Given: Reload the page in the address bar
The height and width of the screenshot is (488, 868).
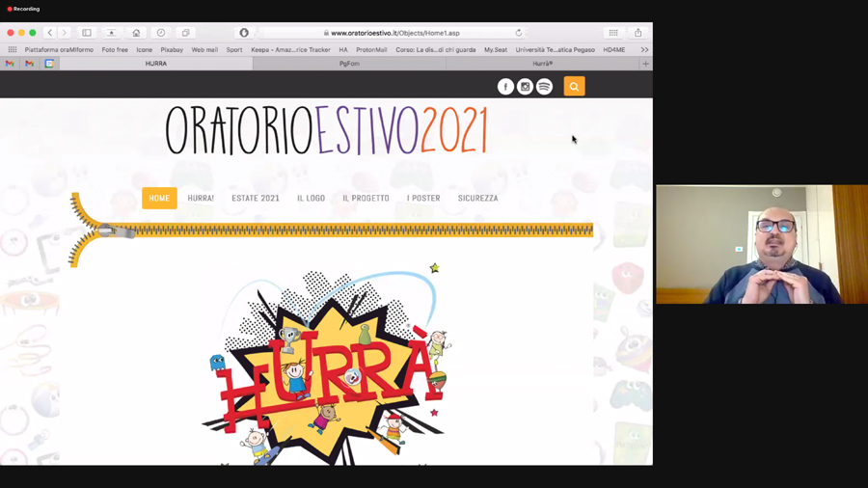Looking at the screenshot, I should tap(519, 33).
